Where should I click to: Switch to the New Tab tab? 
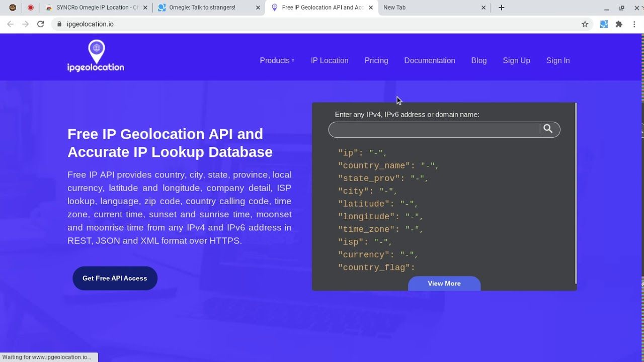pos(434,8)
